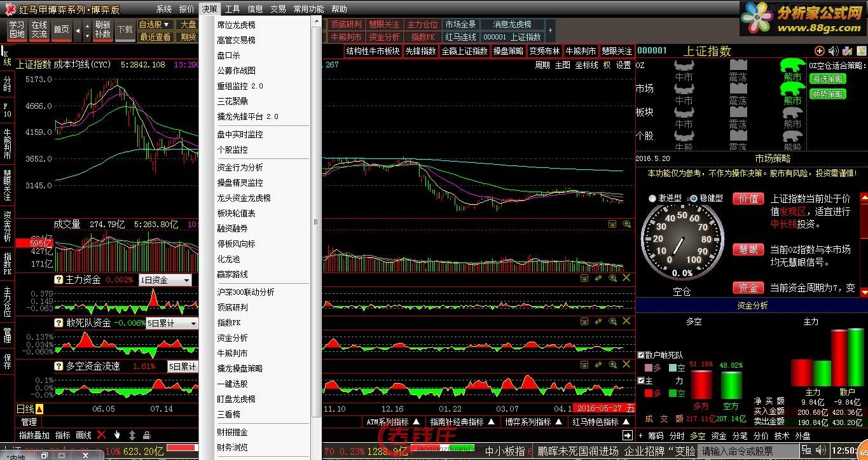The image size is (868, 460).
Task: Expand the 自选股 dropdown button
Action: (155, 24)
